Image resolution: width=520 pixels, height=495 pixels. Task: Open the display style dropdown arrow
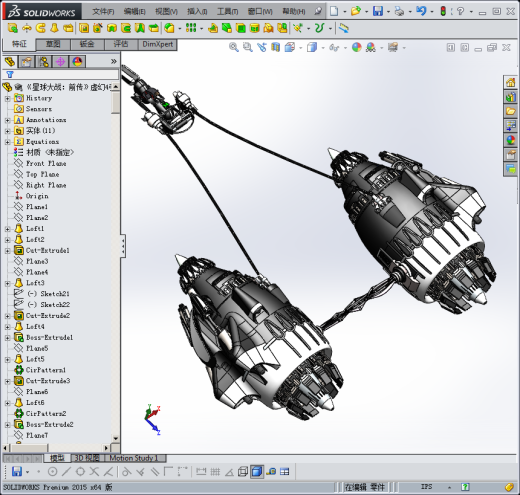pos(323,48)
